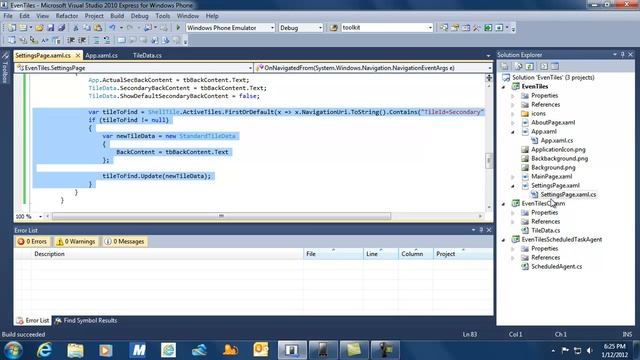The height and width of the screenshot is (360, 640).
Task: Click the New Project toolbar icon
Action: [12, 28]
